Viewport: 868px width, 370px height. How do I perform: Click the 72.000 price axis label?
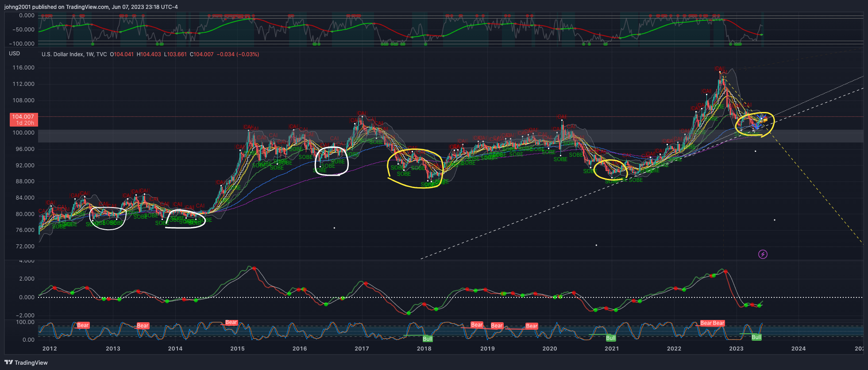(25, 247)
